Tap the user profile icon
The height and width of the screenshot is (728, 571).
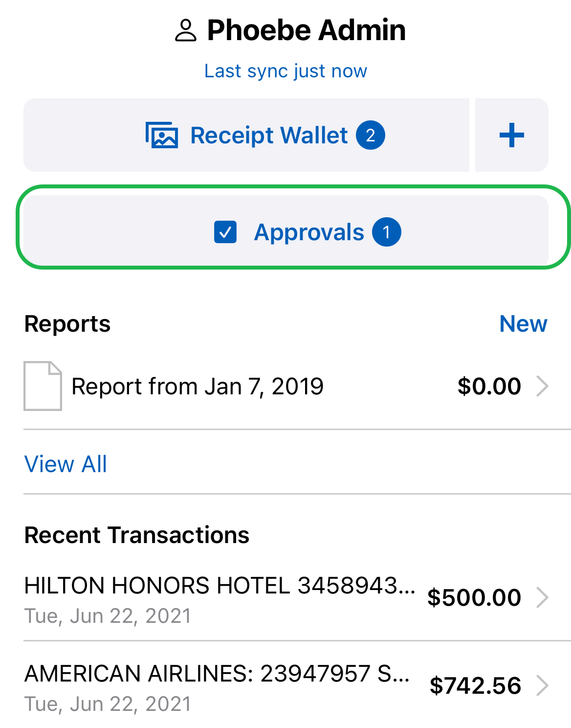pos(186,31)
